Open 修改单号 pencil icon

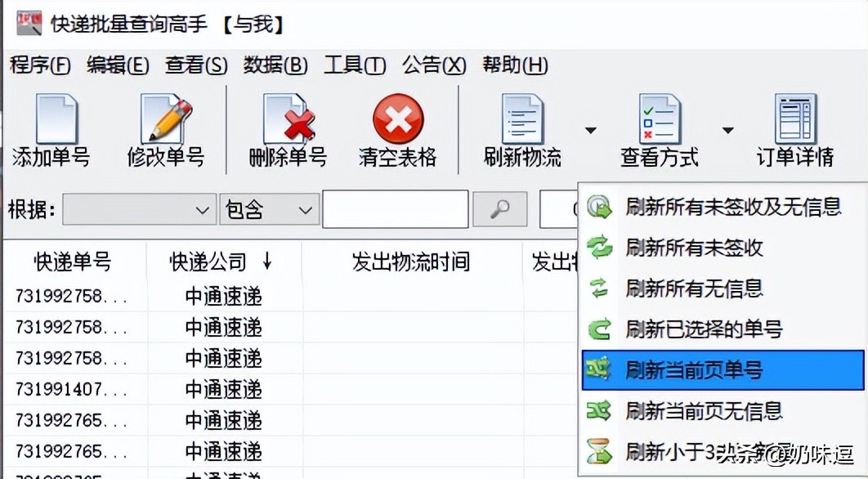pyautogui.click(x=166, y=119)
